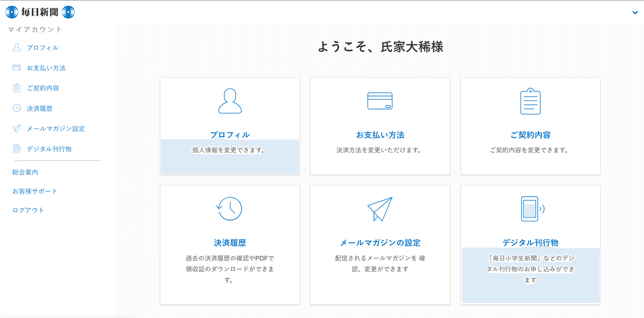Open お客様サポート link
Viewport: 644px width, 318px height.
(35, 191)
